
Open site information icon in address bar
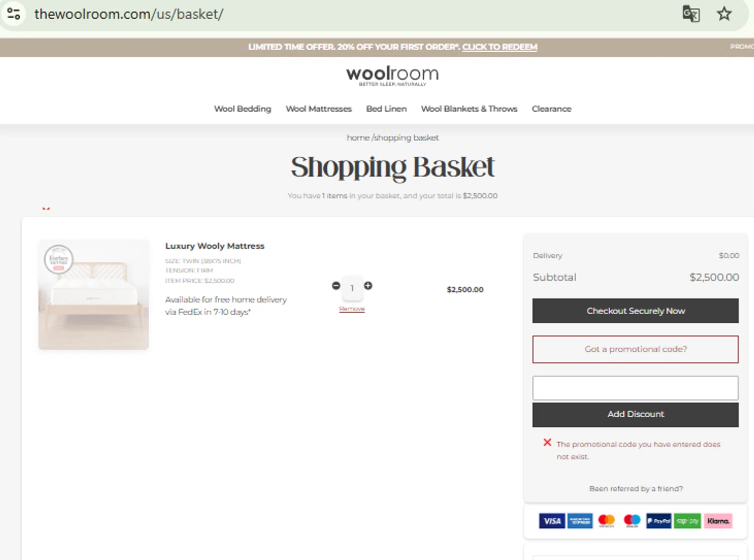tap(14, 14)
